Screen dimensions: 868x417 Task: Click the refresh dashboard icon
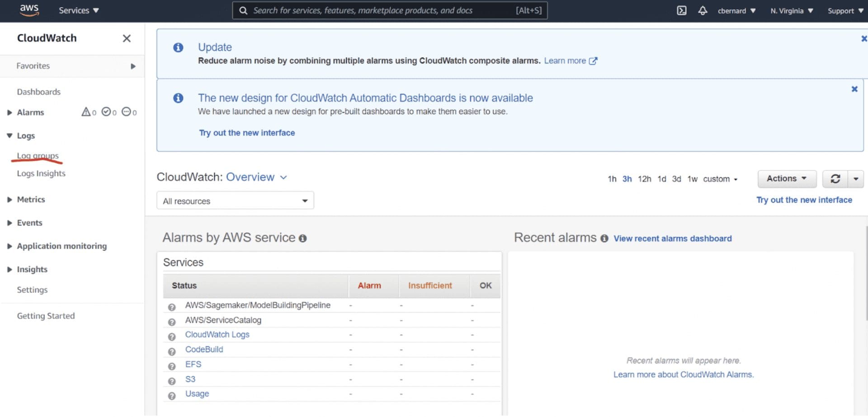point(835,179)
